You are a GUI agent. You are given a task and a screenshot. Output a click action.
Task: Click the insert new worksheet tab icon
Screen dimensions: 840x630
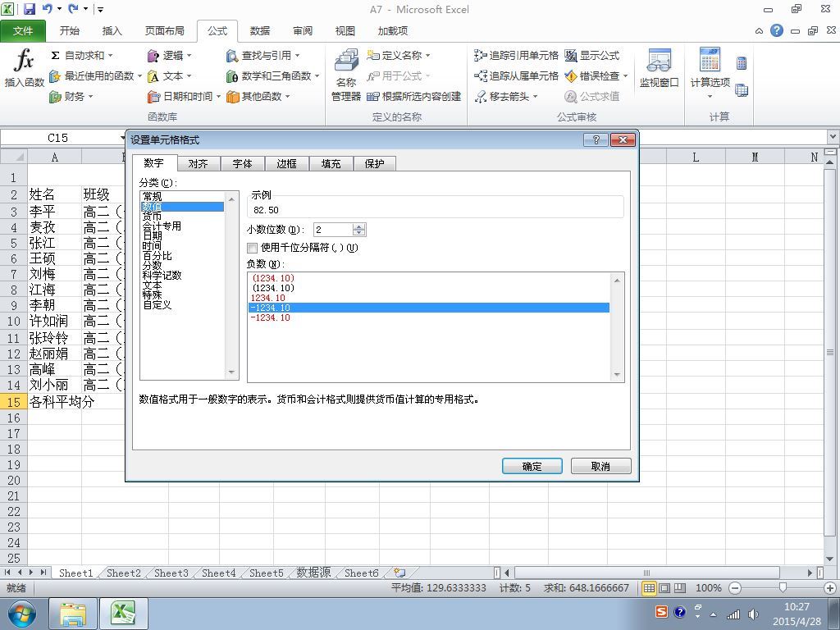click(x=399, y=573)
